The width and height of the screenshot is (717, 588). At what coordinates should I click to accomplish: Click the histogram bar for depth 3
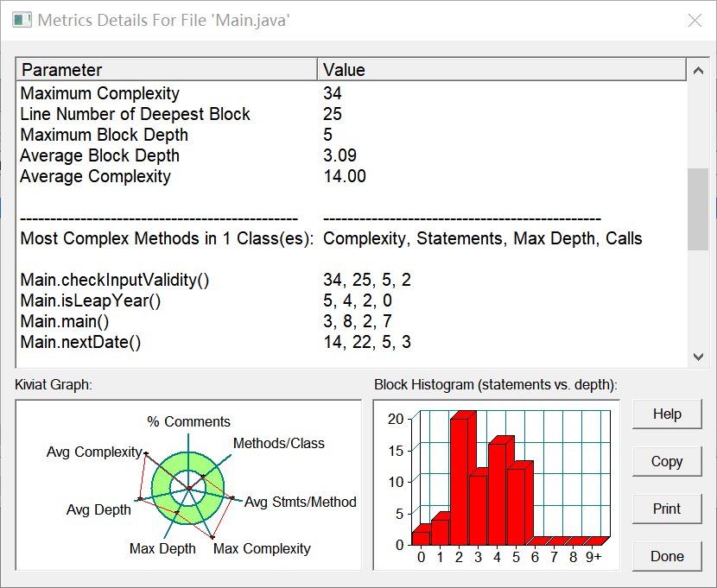479,510
